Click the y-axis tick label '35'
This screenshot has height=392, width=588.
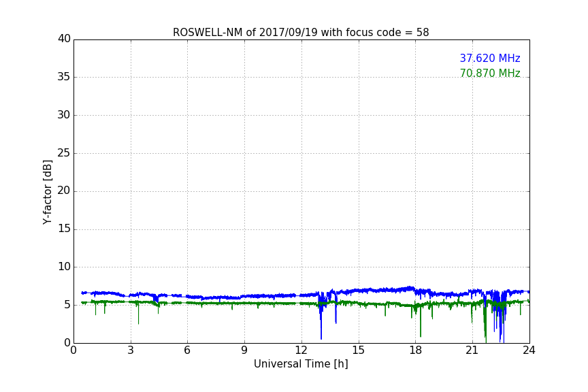click(x=64, y=77)
